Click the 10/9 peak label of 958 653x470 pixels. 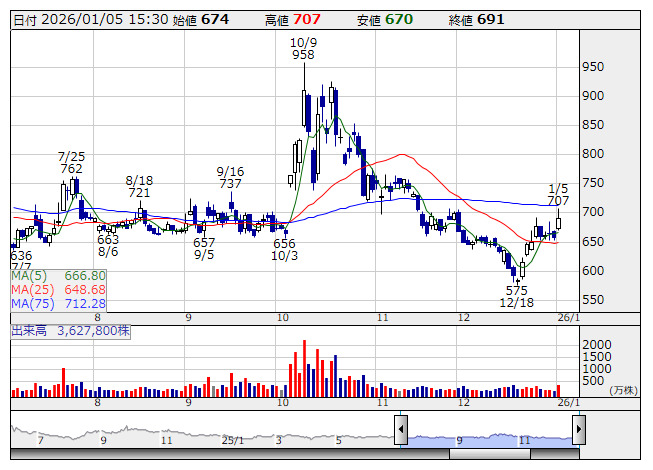click(x=303, y=49)
